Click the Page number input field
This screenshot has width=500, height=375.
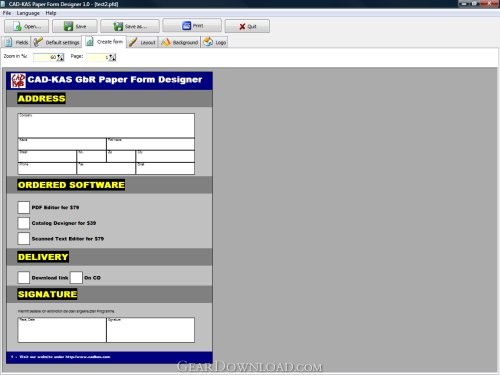tap(98, 57)
